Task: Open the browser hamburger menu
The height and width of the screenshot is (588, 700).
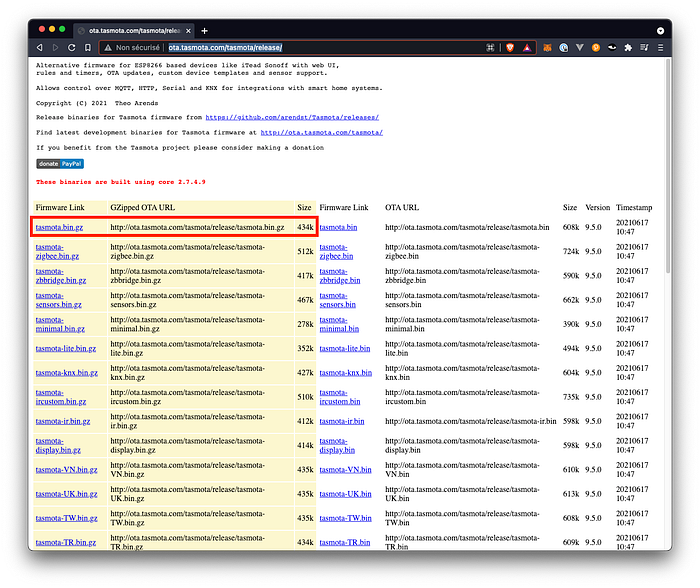Action: click(x=660, y=47)
